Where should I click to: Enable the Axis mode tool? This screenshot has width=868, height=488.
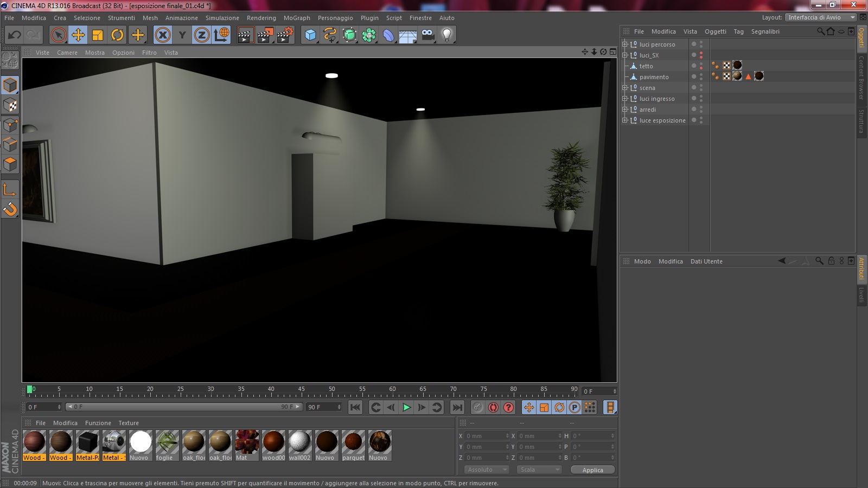click(10, 189)
